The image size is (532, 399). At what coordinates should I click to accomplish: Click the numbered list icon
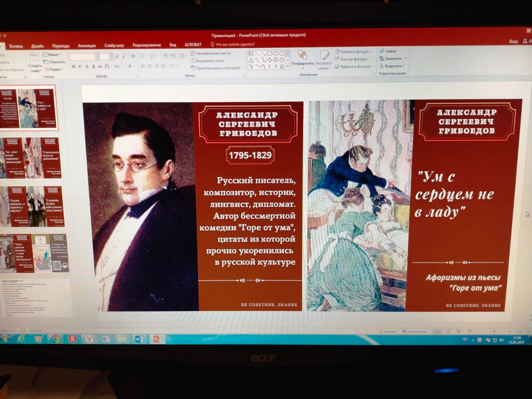[x=153, y=56]
